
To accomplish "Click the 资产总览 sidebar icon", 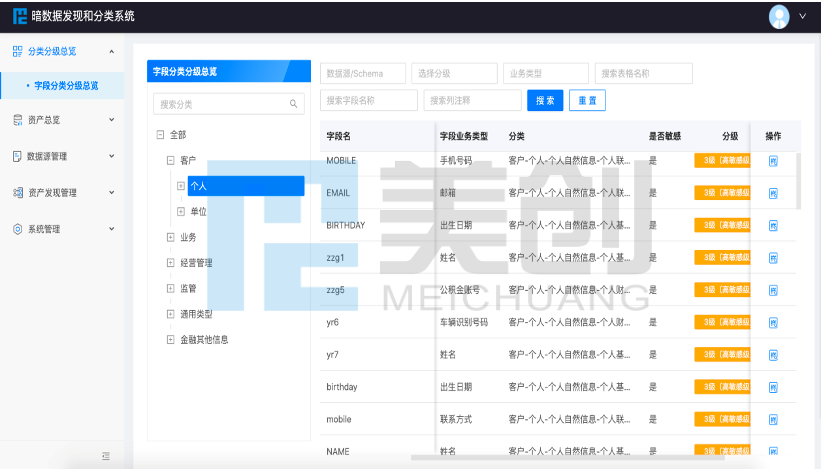I will 18,120.
